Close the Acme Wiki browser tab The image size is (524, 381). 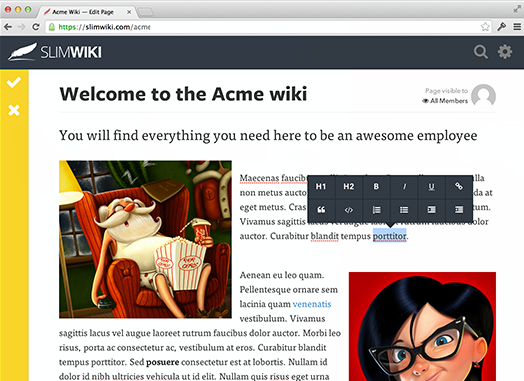pos(129,12)
